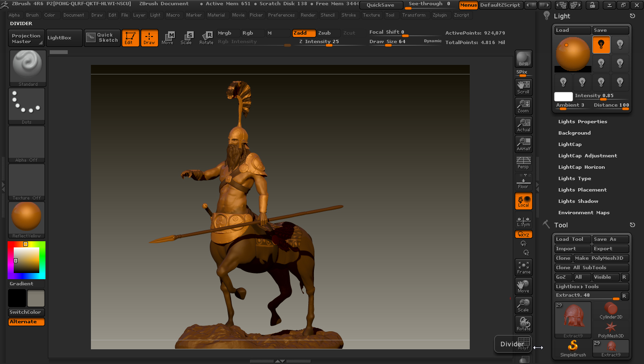
Task: Click the QuickSave button
Action: (x=381, y=5)
